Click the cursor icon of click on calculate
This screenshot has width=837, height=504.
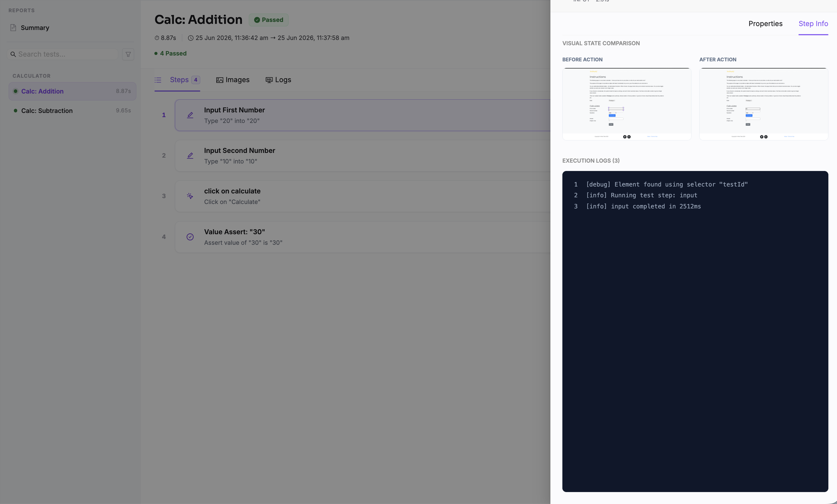(x=190, y=196)
